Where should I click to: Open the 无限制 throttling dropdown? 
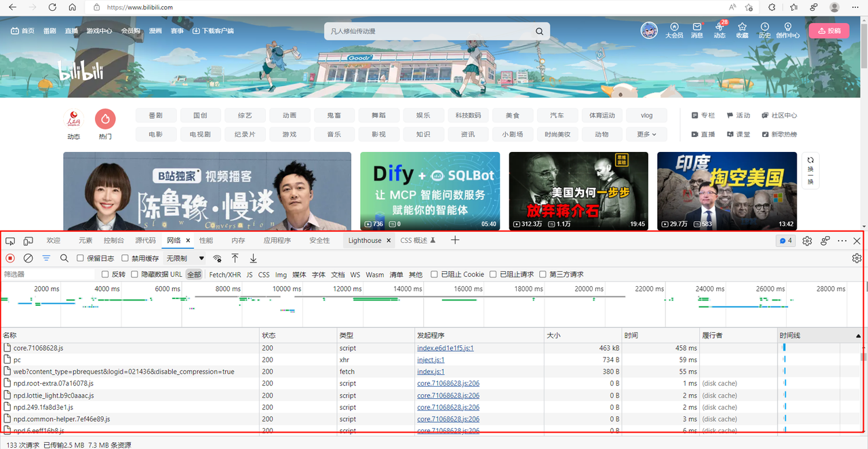pyautogui.click(x=186, y=258)
